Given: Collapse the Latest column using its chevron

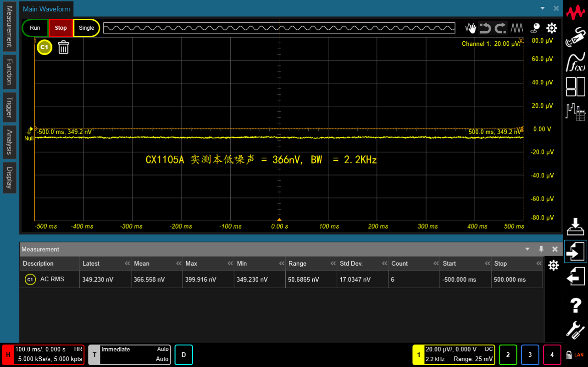Looking at the screenshot, I should coord(127,264).
